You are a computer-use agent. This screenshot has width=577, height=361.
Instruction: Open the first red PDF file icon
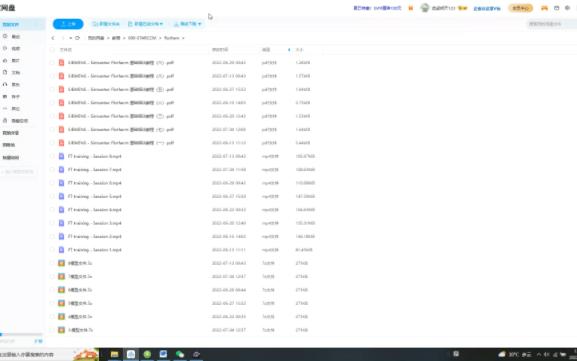click(61, 63)
